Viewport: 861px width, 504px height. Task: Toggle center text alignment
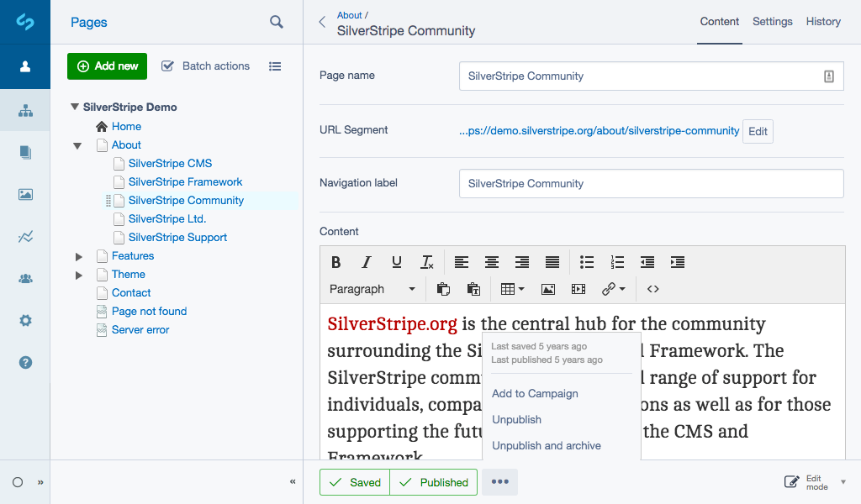pyautogui.click(x=491, y=262)
